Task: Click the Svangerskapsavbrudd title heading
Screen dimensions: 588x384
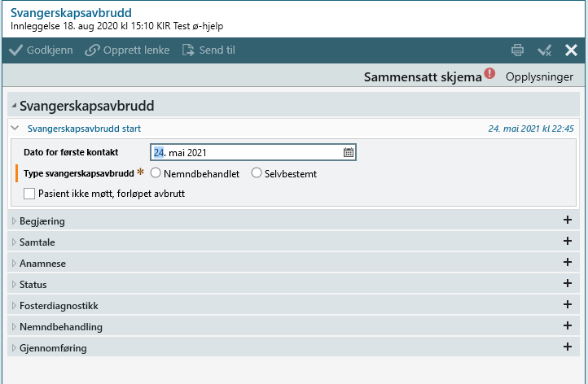Action: click(x=71, y=13)
